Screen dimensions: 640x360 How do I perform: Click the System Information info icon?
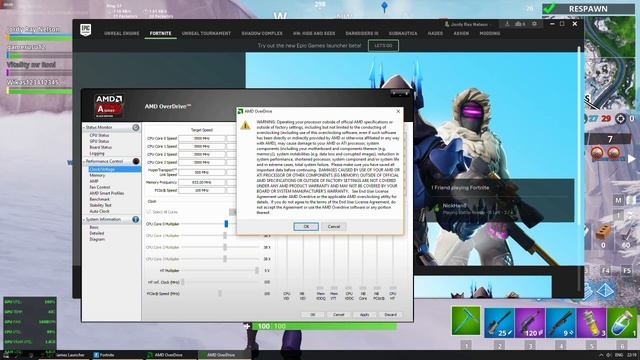click(x=136, y=220)
